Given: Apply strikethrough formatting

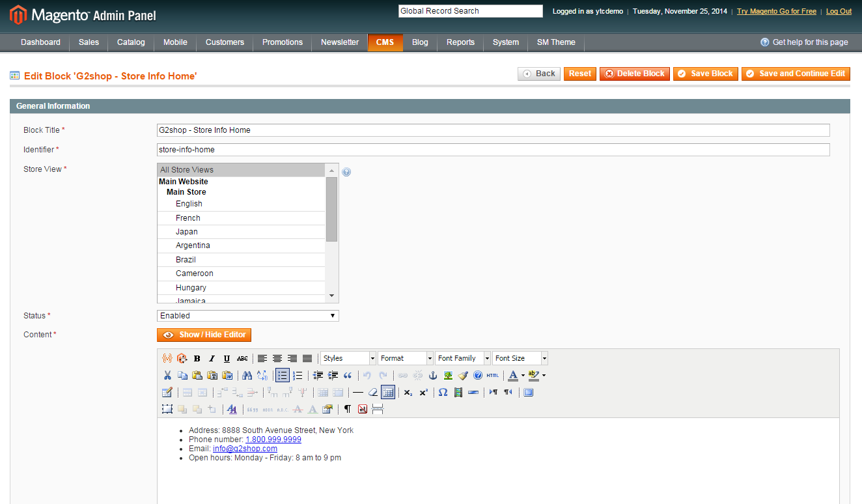Looking at the screenshot, I should (x=242, y=358).
